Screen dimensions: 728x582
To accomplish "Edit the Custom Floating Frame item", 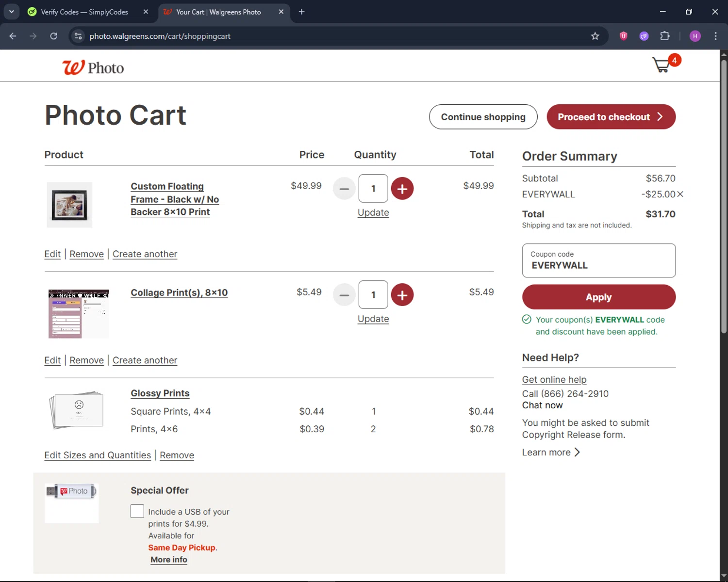I will (52, 254).
